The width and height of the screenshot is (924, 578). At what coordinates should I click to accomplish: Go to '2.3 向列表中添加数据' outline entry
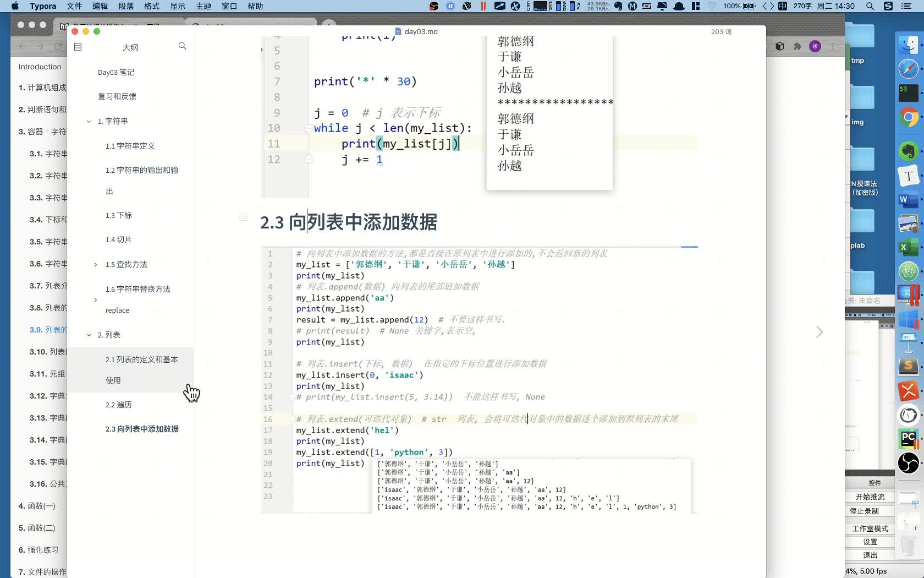tap(142, 429)
